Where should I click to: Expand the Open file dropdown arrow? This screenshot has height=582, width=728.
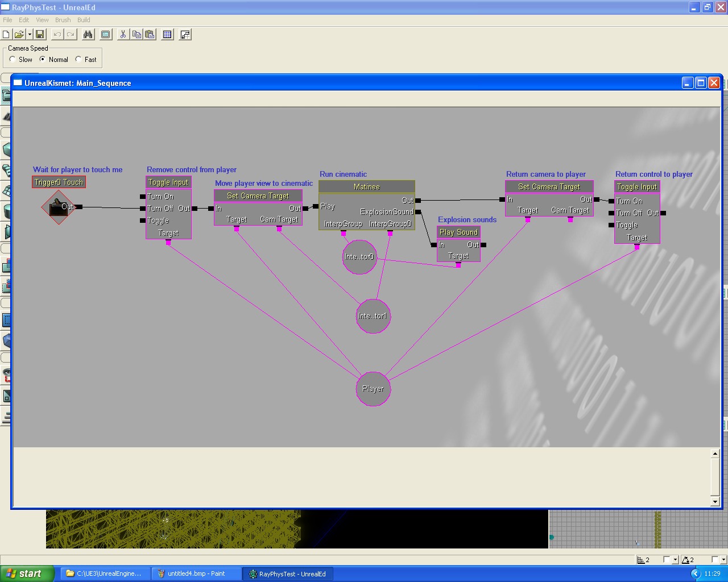[29, 35]
